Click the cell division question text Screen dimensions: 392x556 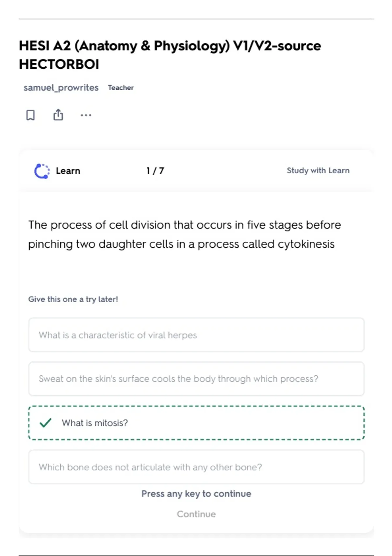(185, 235)
